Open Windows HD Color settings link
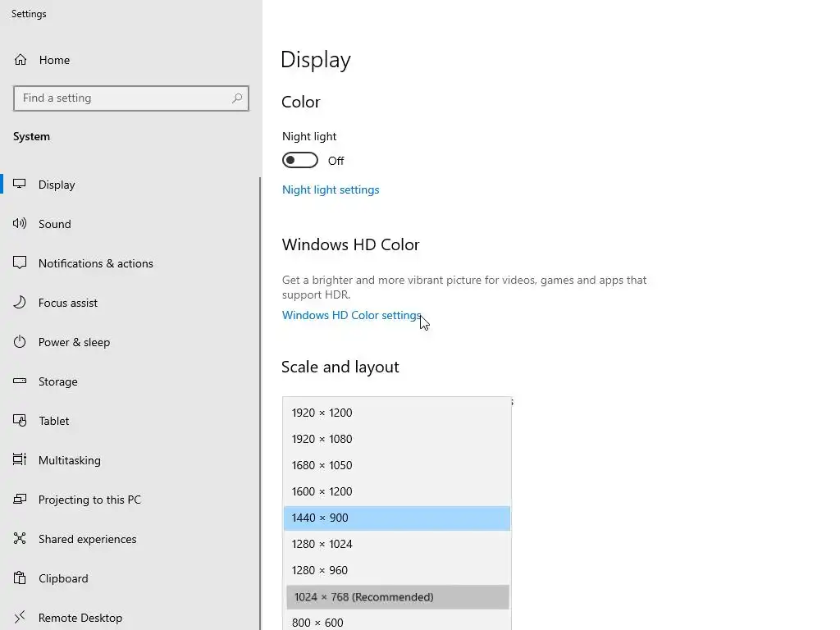 point(352,315)
